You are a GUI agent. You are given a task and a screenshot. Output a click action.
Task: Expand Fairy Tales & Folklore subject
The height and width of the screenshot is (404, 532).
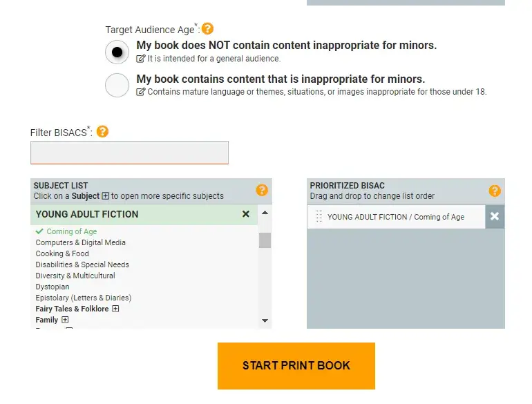pos(115,309)
